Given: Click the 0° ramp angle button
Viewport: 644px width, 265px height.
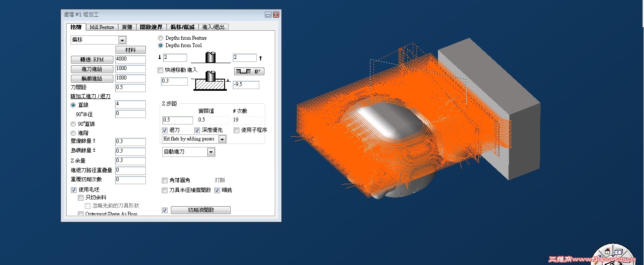Looking at the screenshot, I should (x=249, y=71).
